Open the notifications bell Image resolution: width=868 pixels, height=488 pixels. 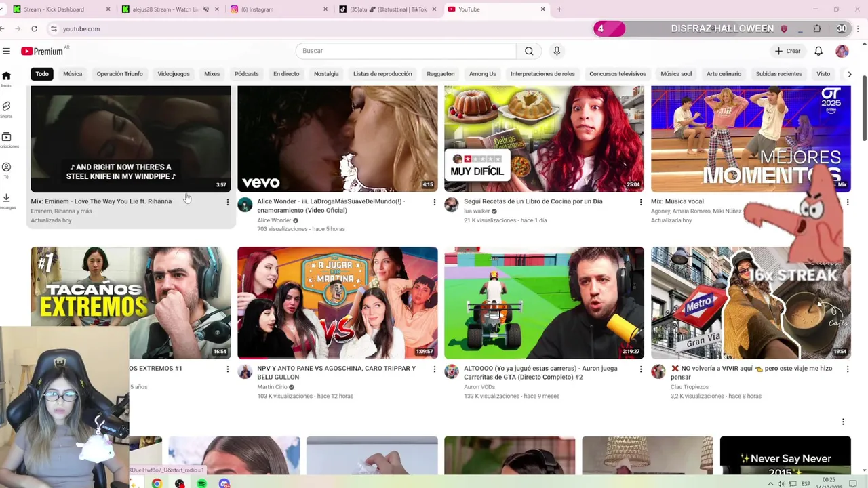(x=818, y=51)
